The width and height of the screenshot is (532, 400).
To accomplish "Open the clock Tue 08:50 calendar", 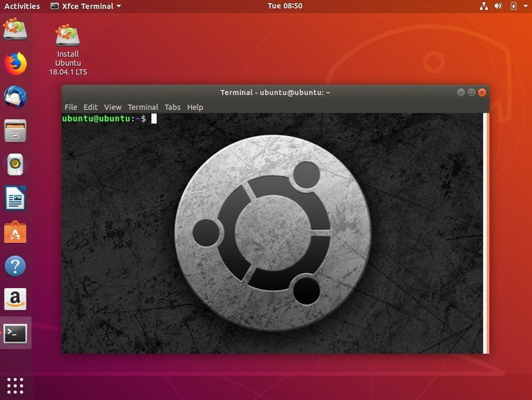I will (284, 6).
